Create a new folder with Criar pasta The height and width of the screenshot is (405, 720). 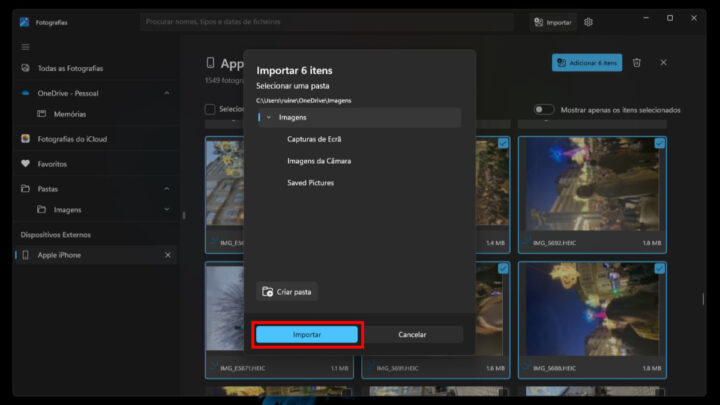287,292
